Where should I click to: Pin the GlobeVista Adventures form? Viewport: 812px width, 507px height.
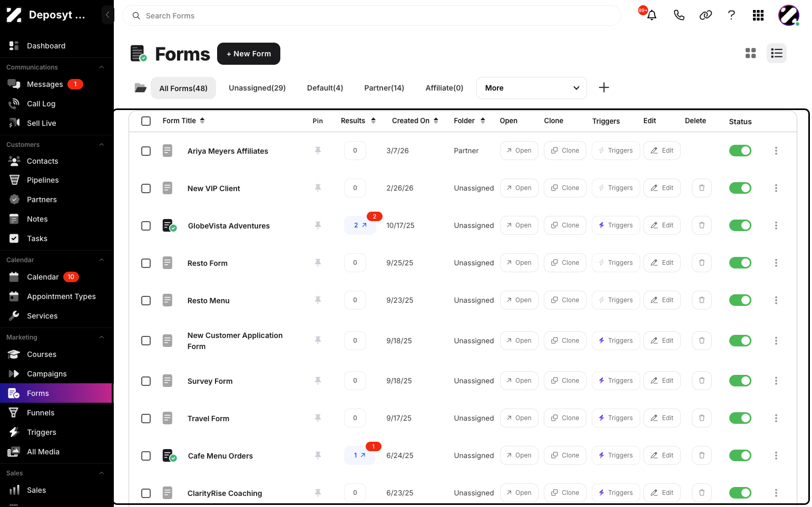pyautogui.click(x=318, y=225)
